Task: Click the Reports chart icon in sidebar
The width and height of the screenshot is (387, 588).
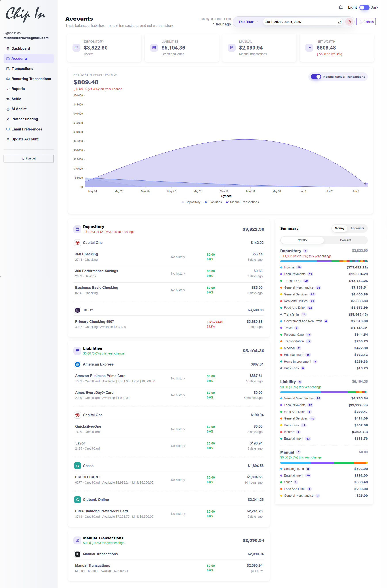Action: coord(8,89)
